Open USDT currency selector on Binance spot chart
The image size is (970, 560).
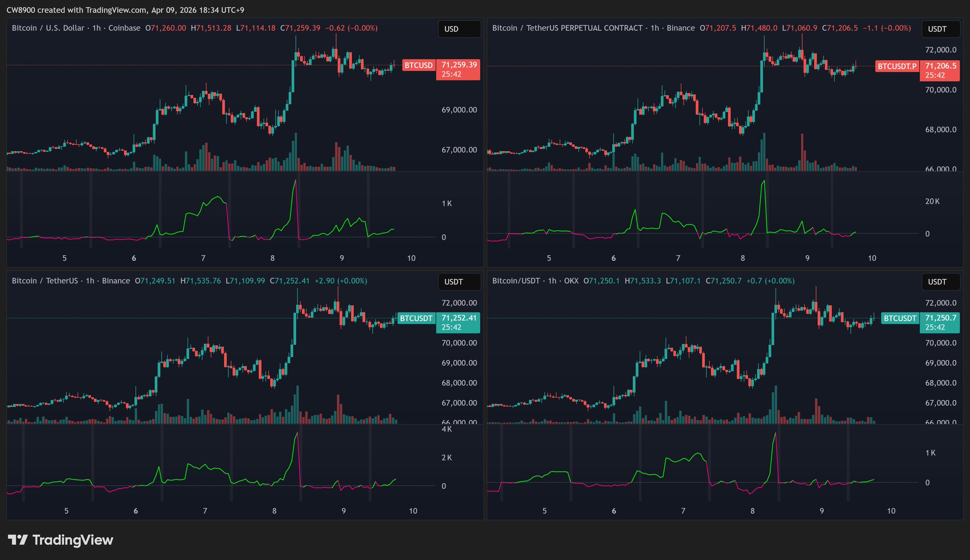[459, 282]
